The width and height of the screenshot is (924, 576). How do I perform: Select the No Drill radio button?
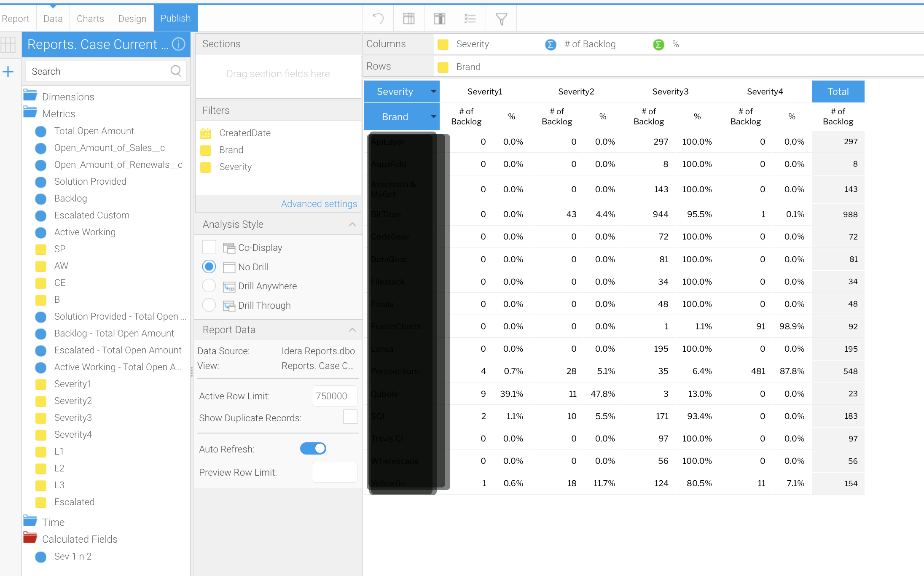[x=209, y=266]
